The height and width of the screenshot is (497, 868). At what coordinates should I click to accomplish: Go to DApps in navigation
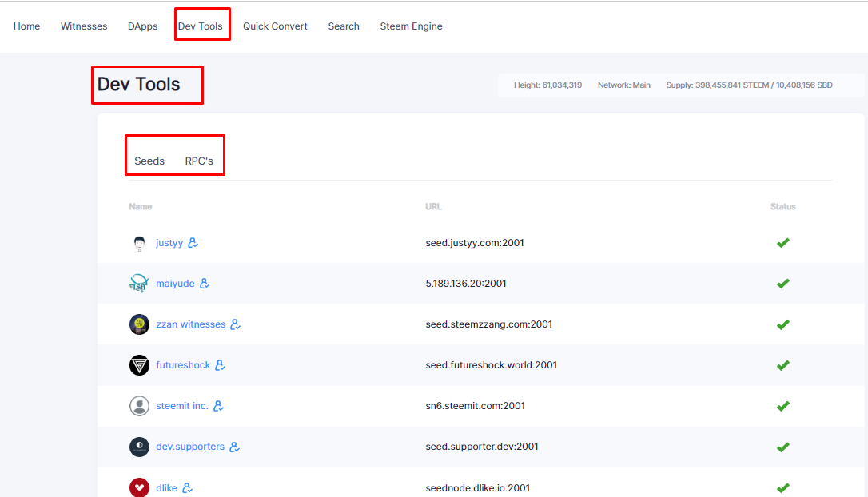(x=142, y=26)
